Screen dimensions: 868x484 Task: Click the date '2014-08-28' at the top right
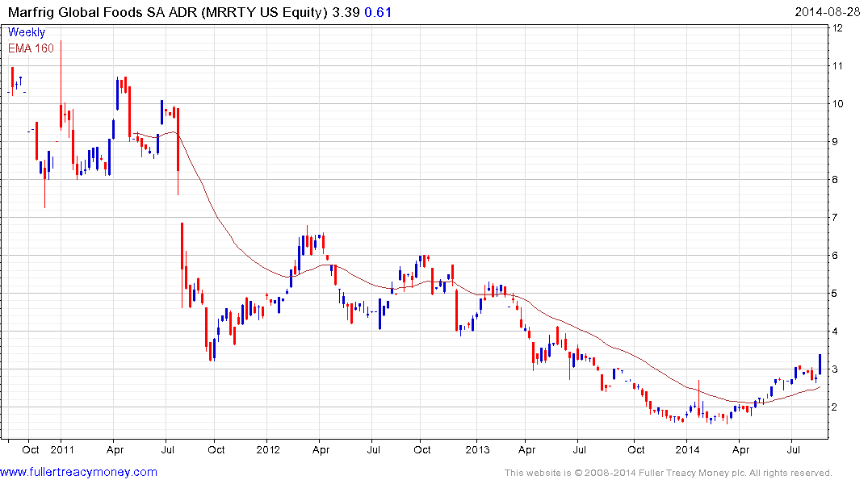click(x=827, y=12)
